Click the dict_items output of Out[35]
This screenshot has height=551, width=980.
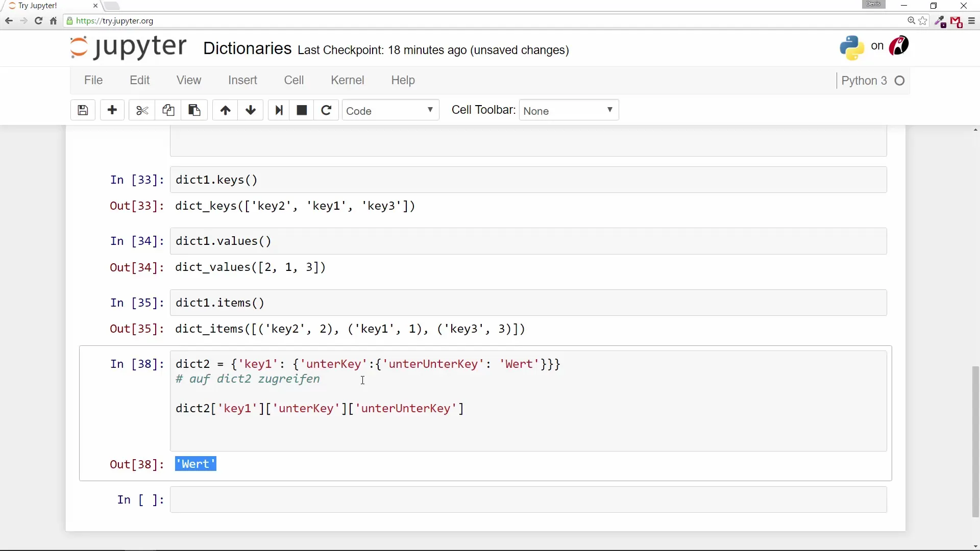click(x=350, y=329)
